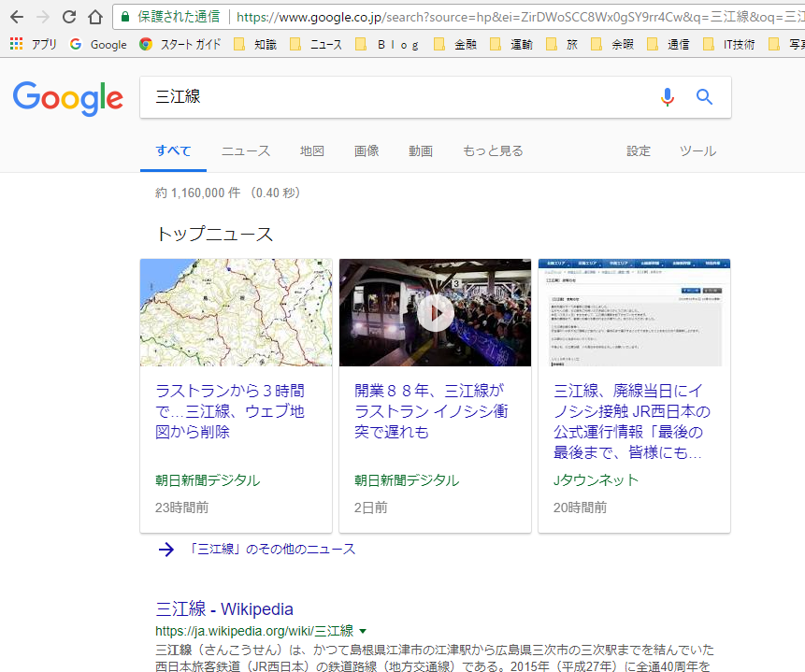Open the Google bookmark in bookmarks bar
805x672 pixels.
pyautogui.click(x=98, y=45)
